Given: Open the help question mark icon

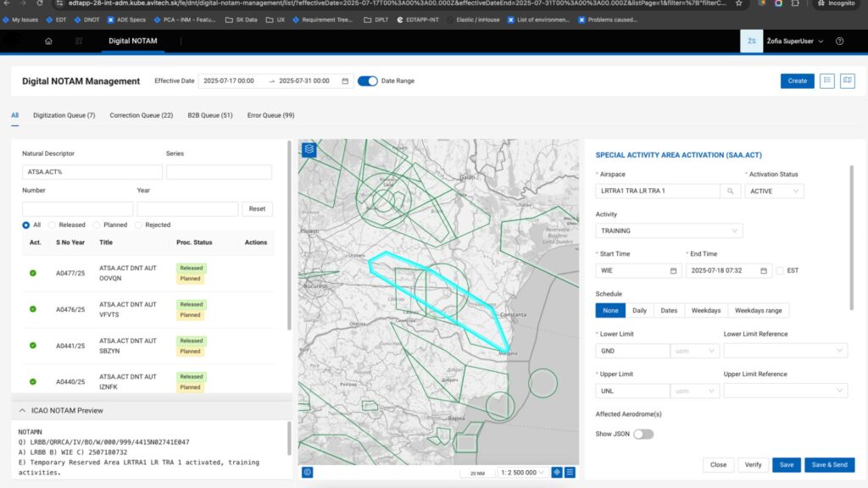Looking at the screenshot, I should pyautogui.click(x=839, y=41).
